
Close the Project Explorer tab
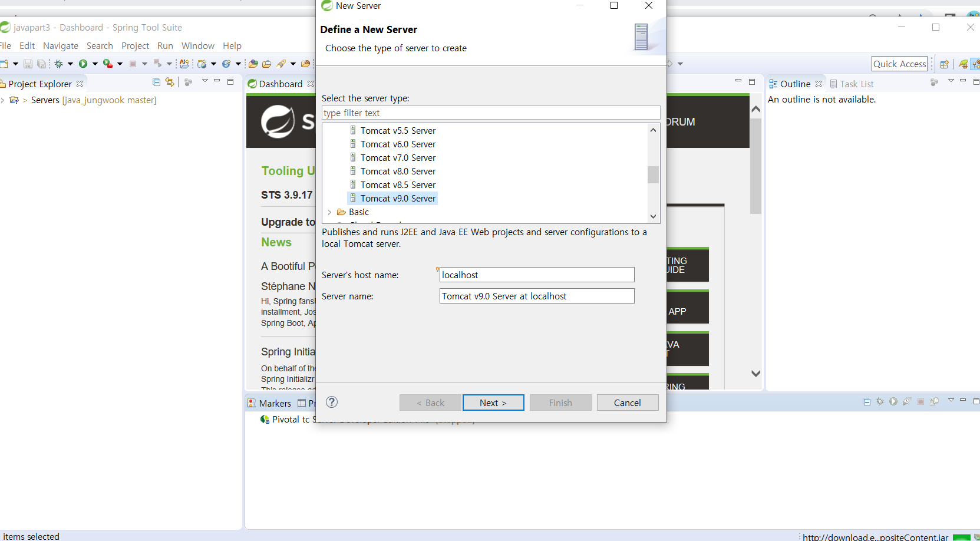pos(80,84)
